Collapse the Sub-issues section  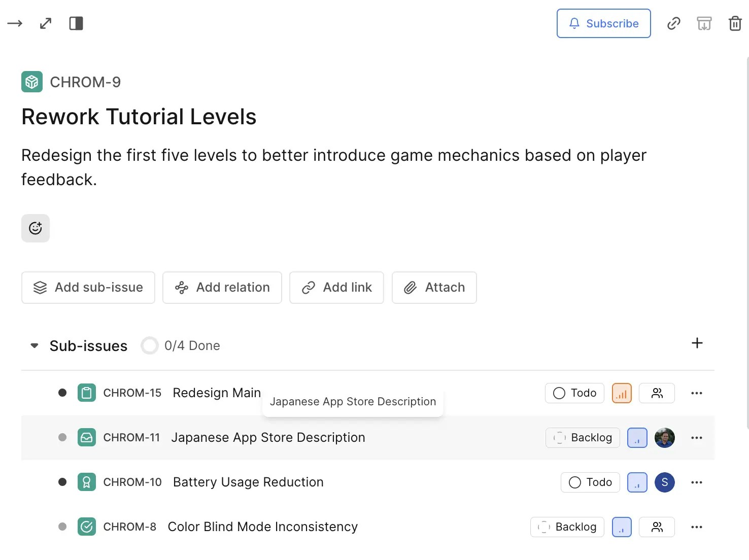(35, 346)
